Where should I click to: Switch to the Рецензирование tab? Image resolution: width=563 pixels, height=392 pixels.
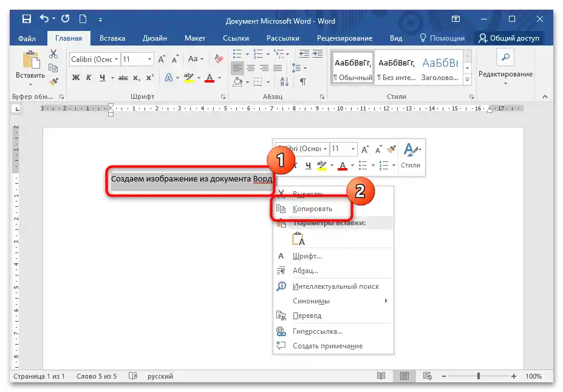pyautogui.click(x=345, y=38)
